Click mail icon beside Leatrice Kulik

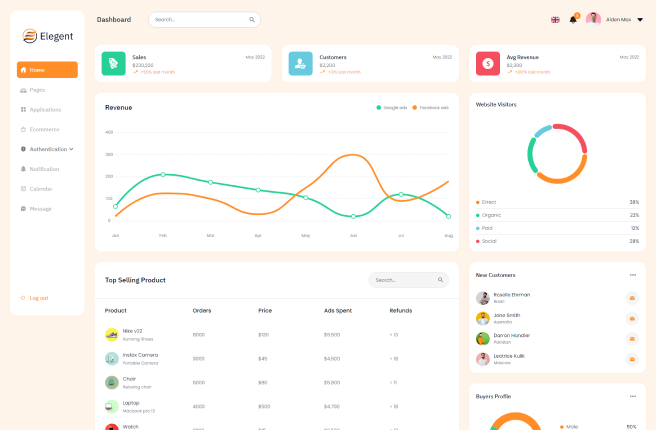click(x=631, y=359)
